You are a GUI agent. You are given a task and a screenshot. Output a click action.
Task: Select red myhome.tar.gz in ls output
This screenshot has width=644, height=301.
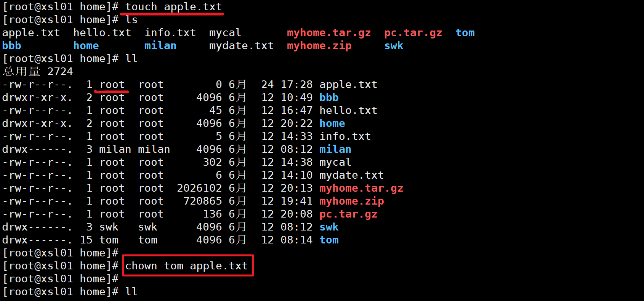coord(329,33)
